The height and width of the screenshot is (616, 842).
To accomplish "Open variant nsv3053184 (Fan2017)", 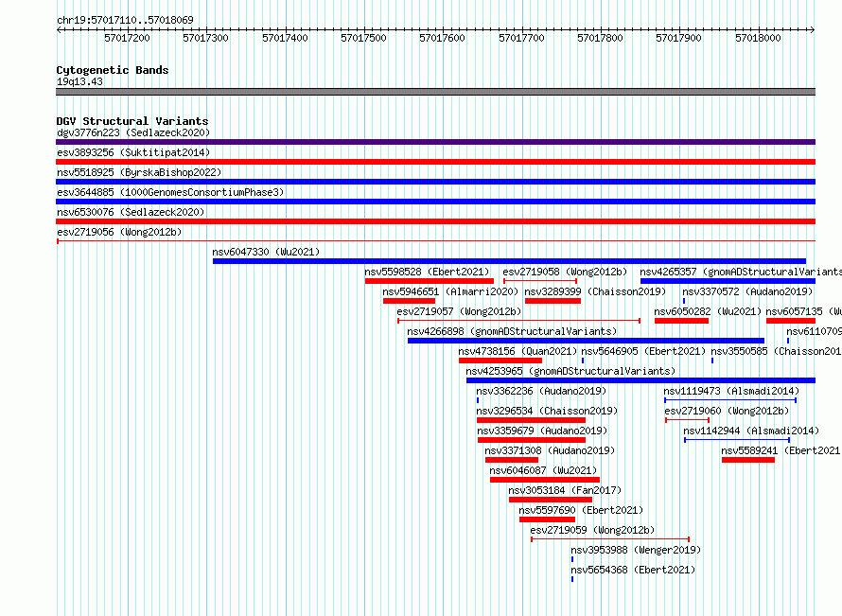I will point(565,490).
